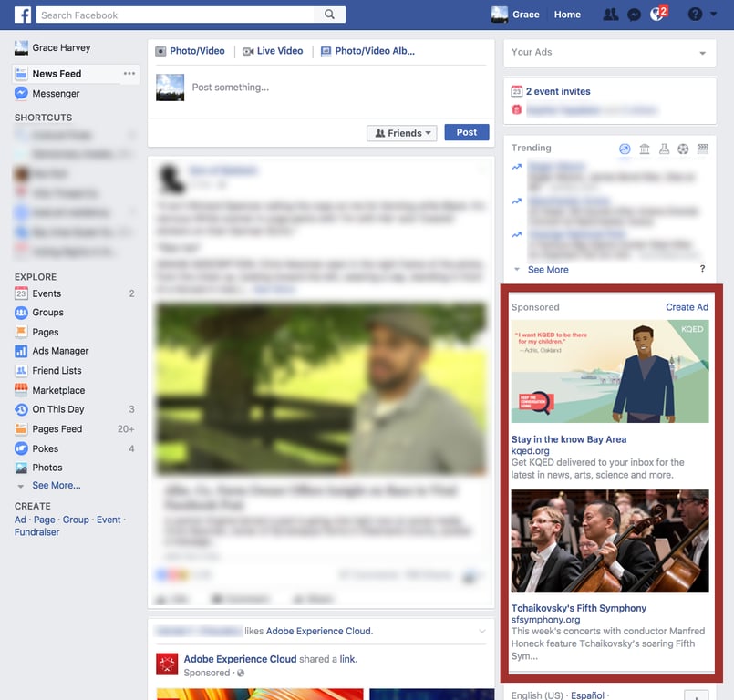Image resolution: width=734 pixels, height=700 pixels.
Task: Click the Marketplace storefront icon
Action: click(x=21, y=390)
